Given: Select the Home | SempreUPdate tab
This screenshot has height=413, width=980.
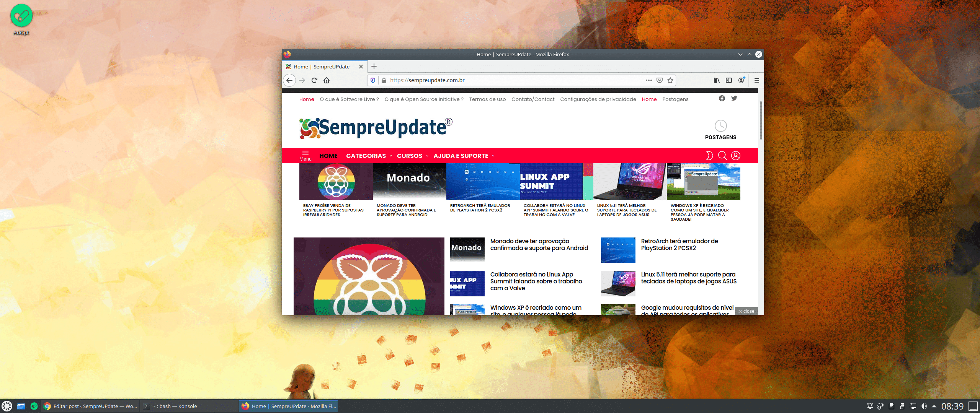Looking at the screenshot, I should coord(322,67).
